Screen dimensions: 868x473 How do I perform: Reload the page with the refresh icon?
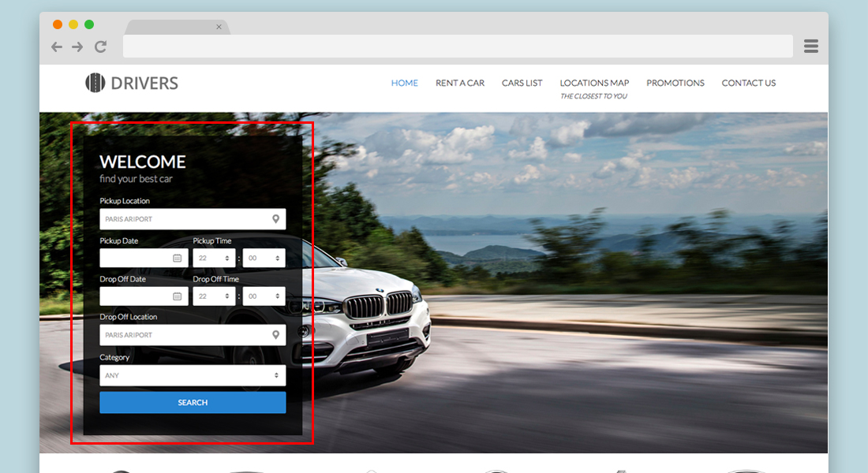pos(100,47)
